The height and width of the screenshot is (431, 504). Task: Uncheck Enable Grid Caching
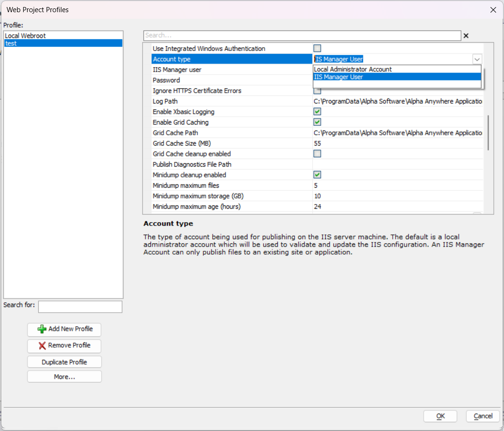[x=317, y=122]
